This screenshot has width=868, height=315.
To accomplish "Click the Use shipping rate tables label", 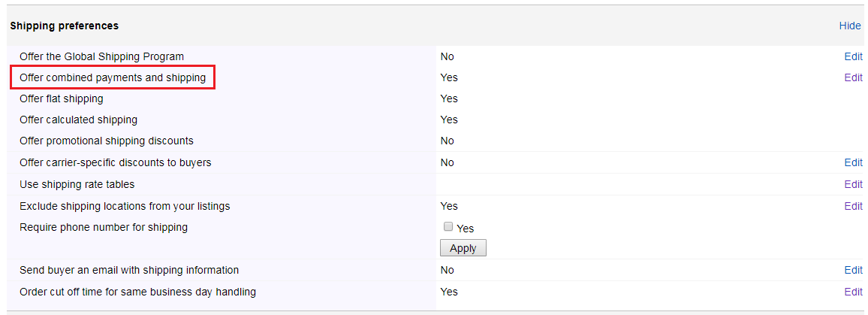I will [x=77, y=184].
